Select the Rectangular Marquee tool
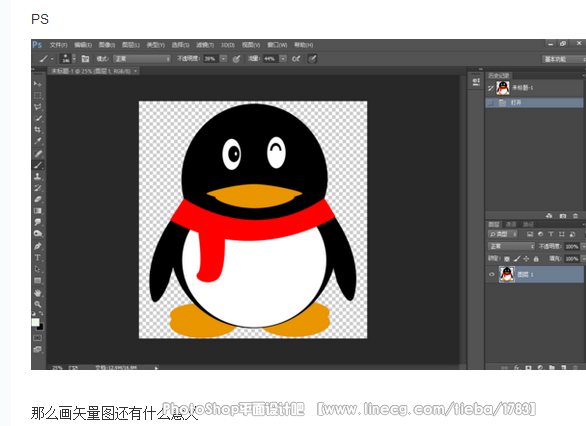Viewport: 586px width, 426px height. pos(37,95)
